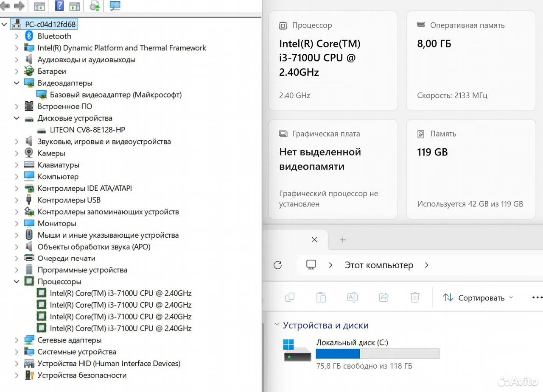Click the update driver icon with green arrow
This screenshot has height=392, width=543.
[x=95, y=6]
